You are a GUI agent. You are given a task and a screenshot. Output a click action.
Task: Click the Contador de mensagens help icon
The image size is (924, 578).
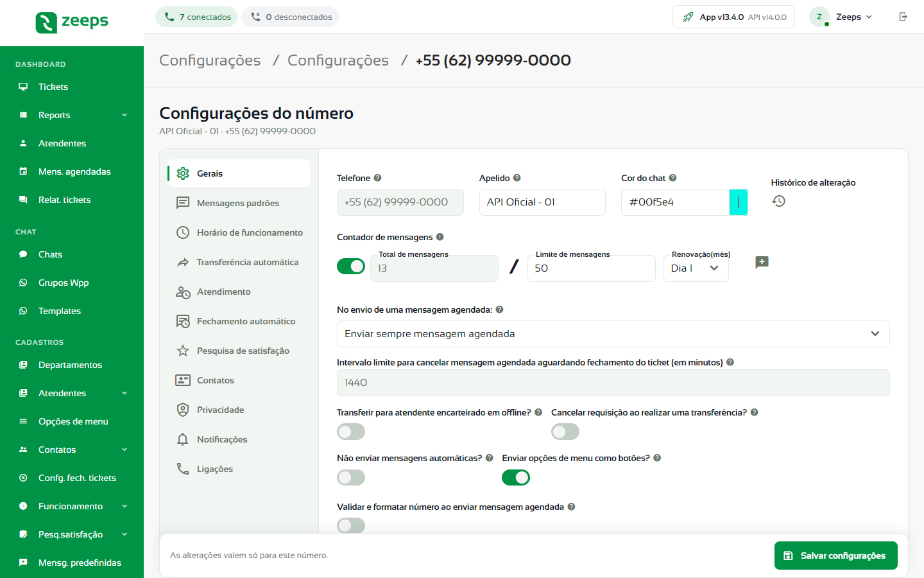tap(440, 237)
